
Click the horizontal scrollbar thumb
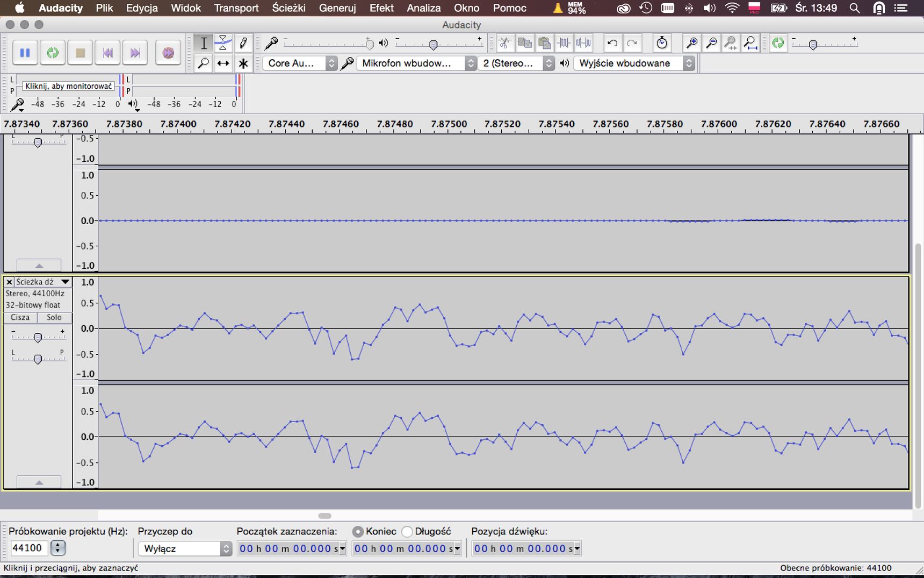pos(325,516)
